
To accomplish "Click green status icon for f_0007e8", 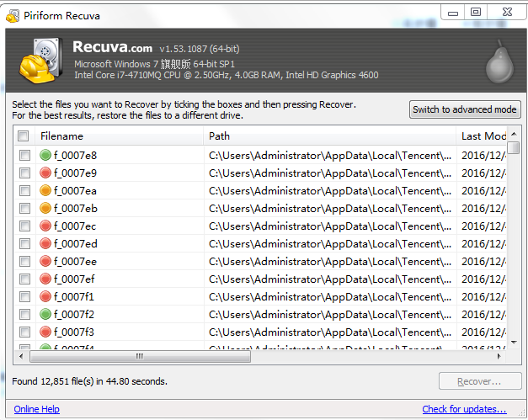I will [x=45, y=155].
